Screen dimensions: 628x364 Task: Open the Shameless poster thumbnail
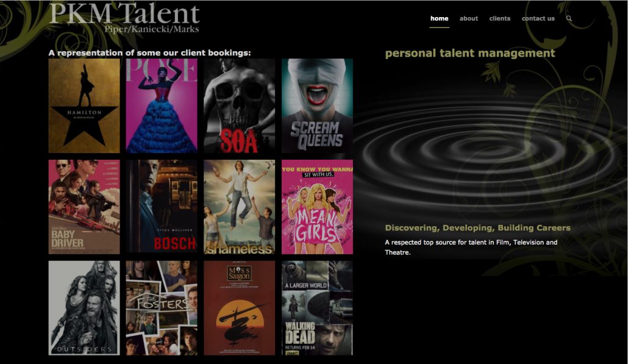coord(240,207)
